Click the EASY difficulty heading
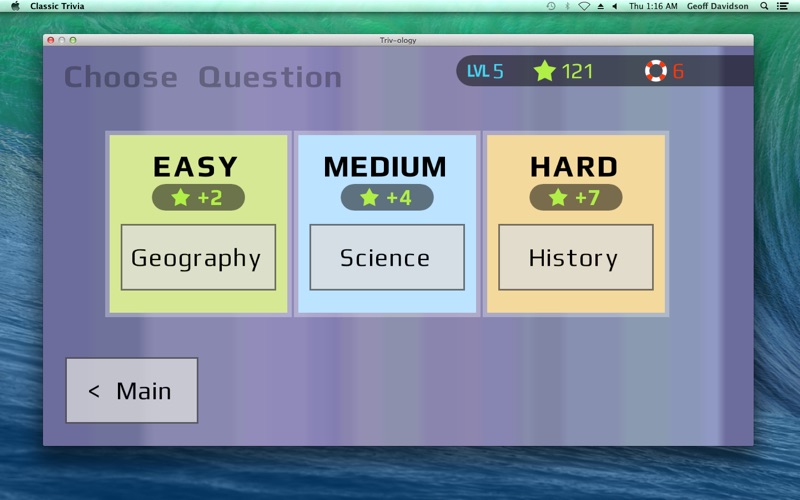 [196, 166]
